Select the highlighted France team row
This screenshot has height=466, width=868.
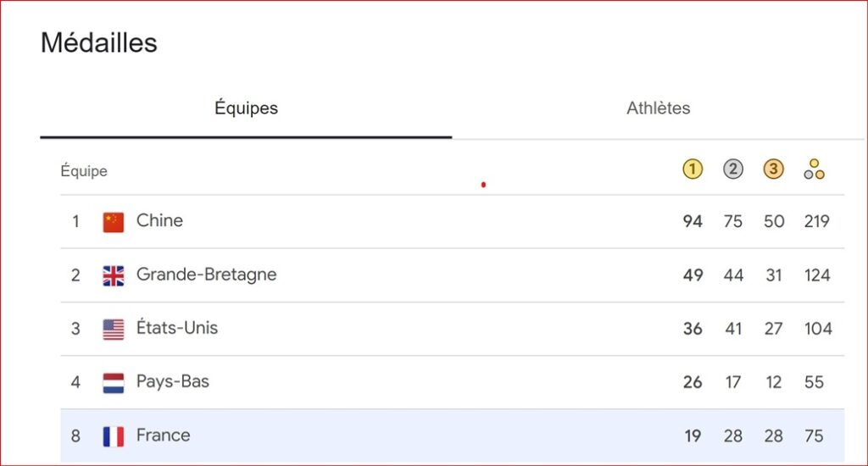coord(453,435)
